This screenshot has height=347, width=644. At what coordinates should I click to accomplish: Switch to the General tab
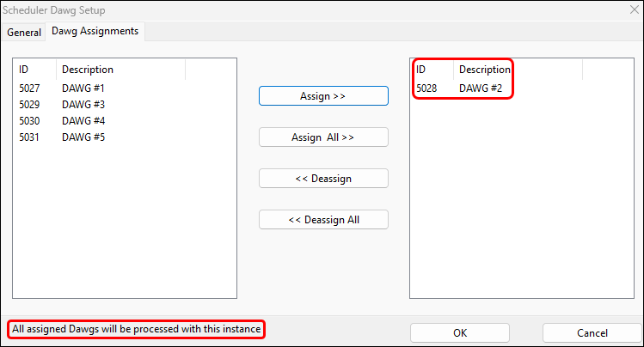point(24,32)
